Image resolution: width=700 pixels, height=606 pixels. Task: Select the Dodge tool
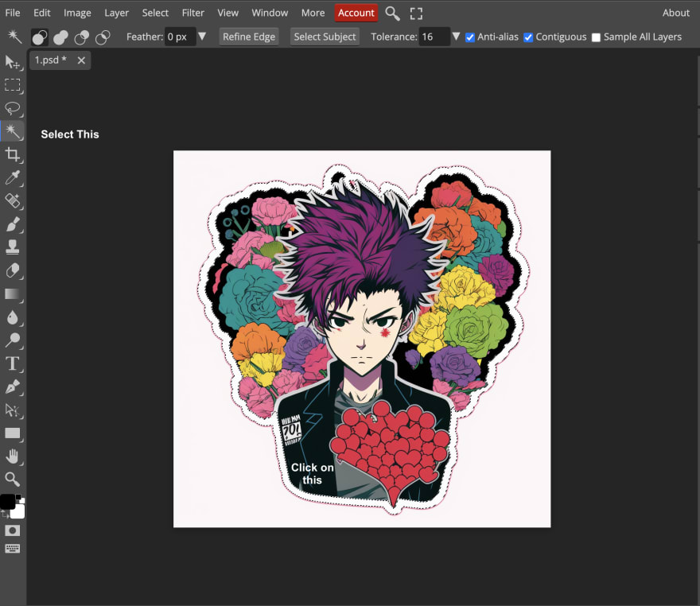click(13, 340)
